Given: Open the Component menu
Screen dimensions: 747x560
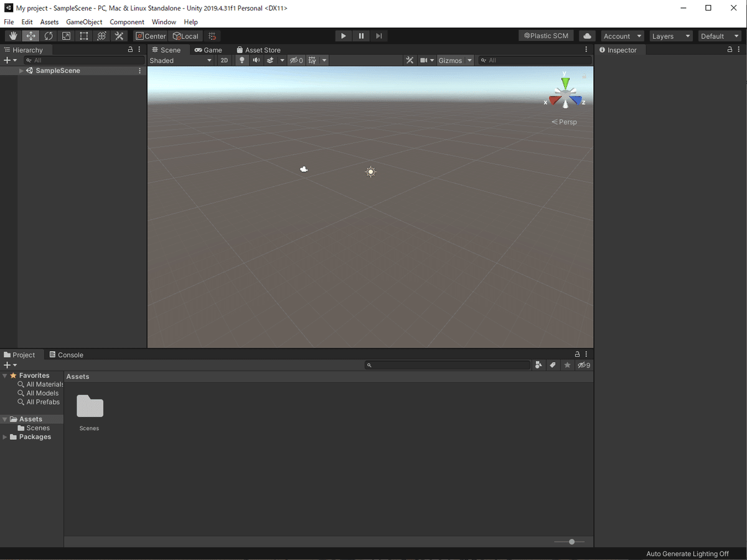Looking at the screenshot, I should (127, 22).
